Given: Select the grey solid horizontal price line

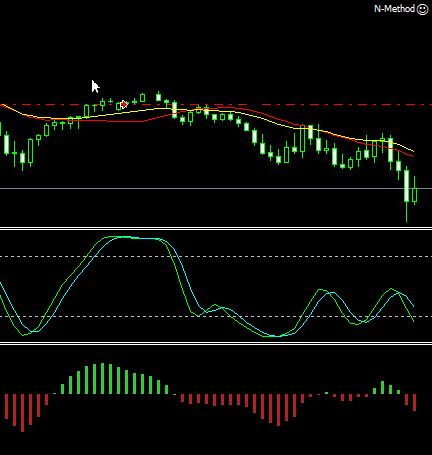Looking at the screenshot, I should [x=216, y=189].
